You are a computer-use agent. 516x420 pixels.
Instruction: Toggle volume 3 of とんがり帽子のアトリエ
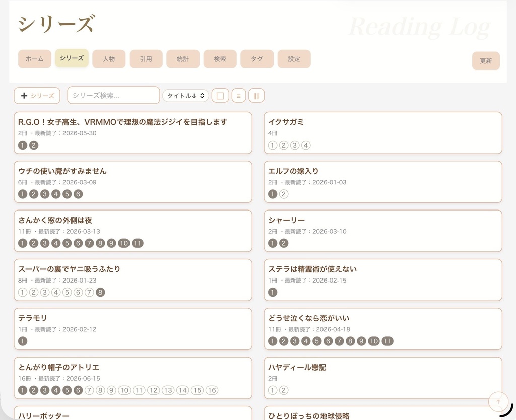[x=45, y=390]
